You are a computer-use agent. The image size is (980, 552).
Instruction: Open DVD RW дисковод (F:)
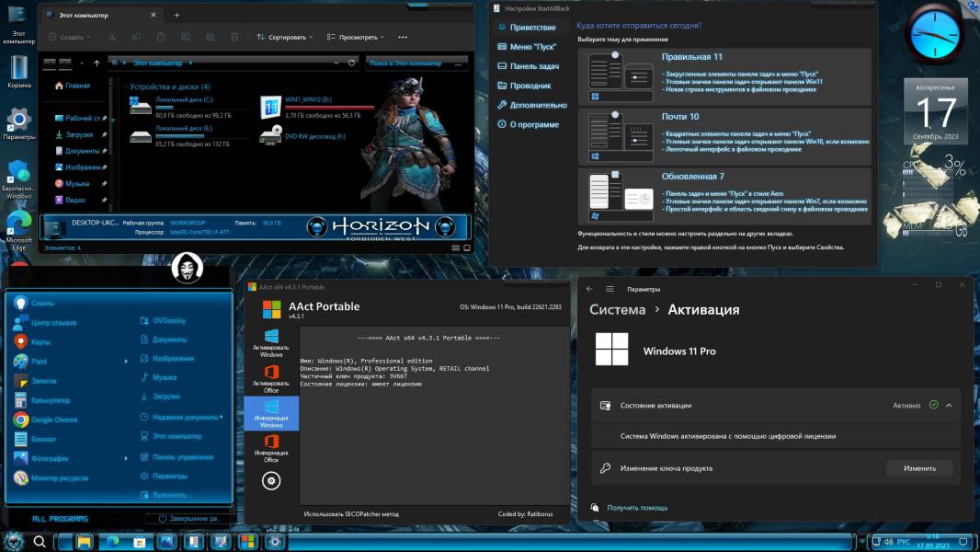point(303,135)
